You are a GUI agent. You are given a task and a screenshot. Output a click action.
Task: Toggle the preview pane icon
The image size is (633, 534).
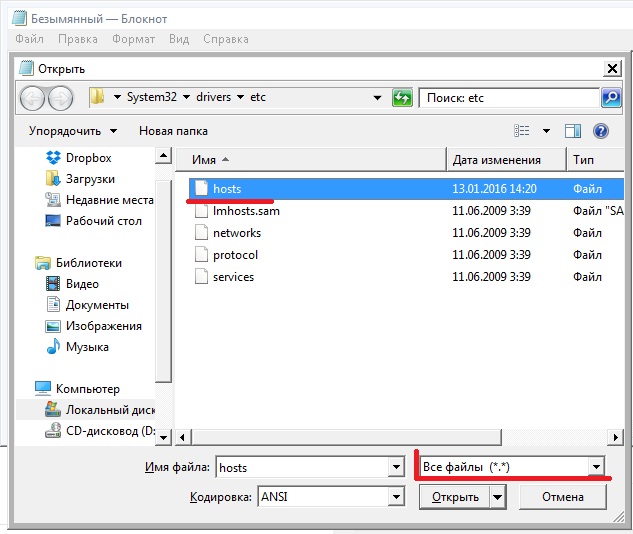pos(573,131)
